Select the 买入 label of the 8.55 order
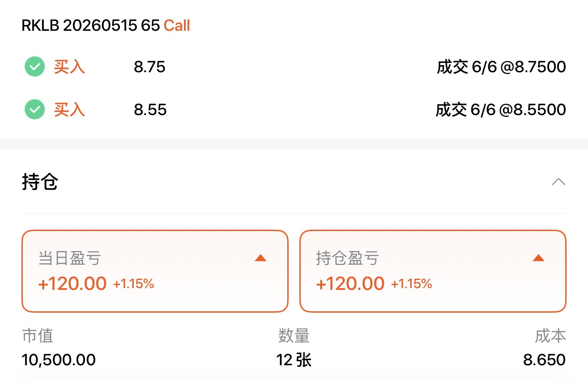This screenshot has width=588, height=380. 69,110
